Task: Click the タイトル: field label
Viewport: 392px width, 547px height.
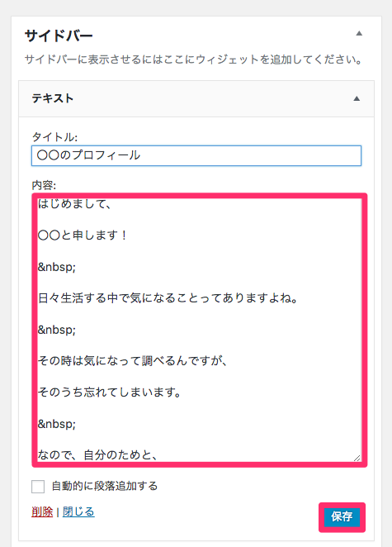Action: pyautogui.click(x=54, y=137)
